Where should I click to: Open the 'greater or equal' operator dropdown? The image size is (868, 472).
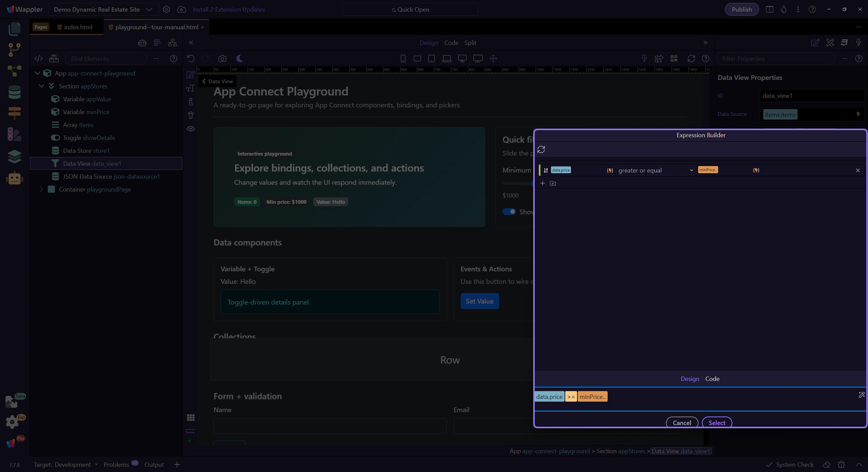655,171
